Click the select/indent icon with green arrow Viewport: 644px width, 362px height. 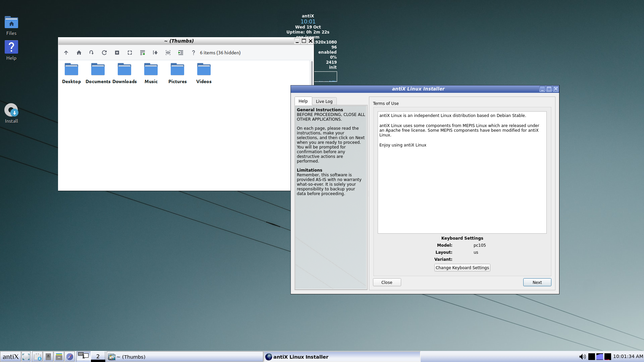pyautogui.click(x=181, y=53)
